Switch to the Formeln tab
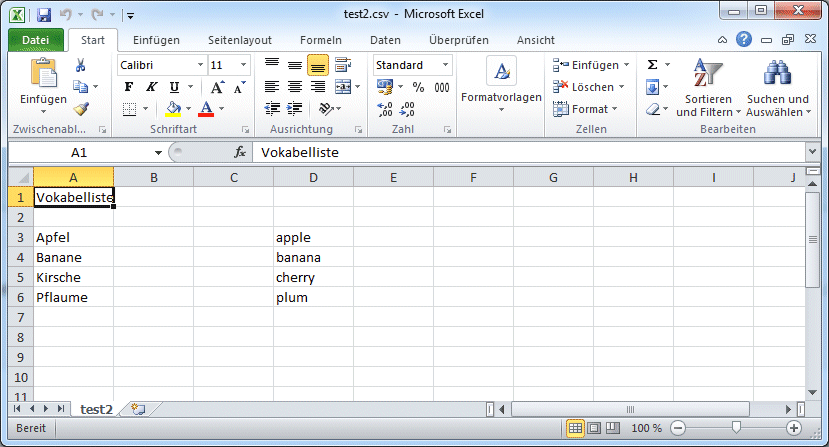The height and width of the screenshot is (447, 829). 320,40
